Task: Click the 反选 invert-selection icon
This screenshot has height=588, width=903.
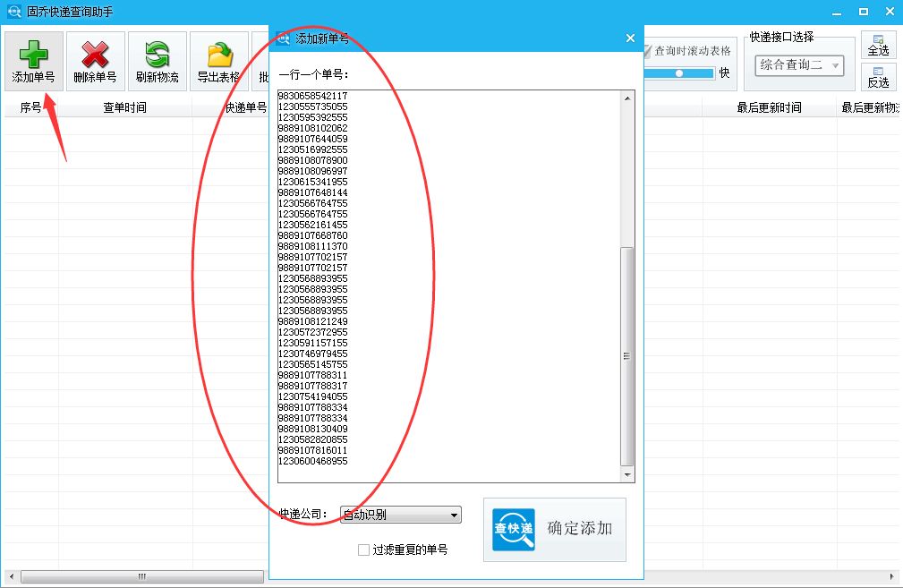Action: (x=878, y=79)
